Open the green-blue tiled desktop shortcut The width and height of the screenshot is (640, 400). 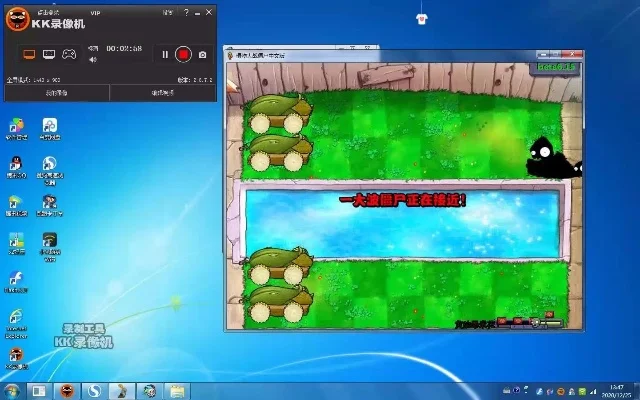point(16,244)
